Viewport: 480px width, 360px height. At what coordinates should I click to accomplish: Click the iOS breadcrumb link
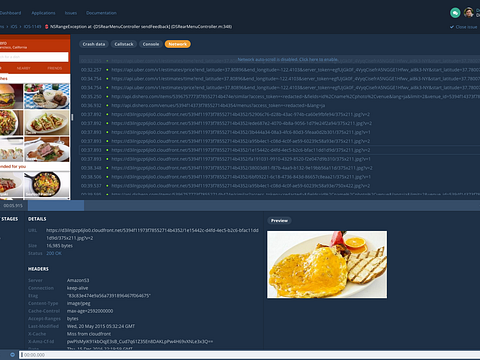[x=14, y=27]
